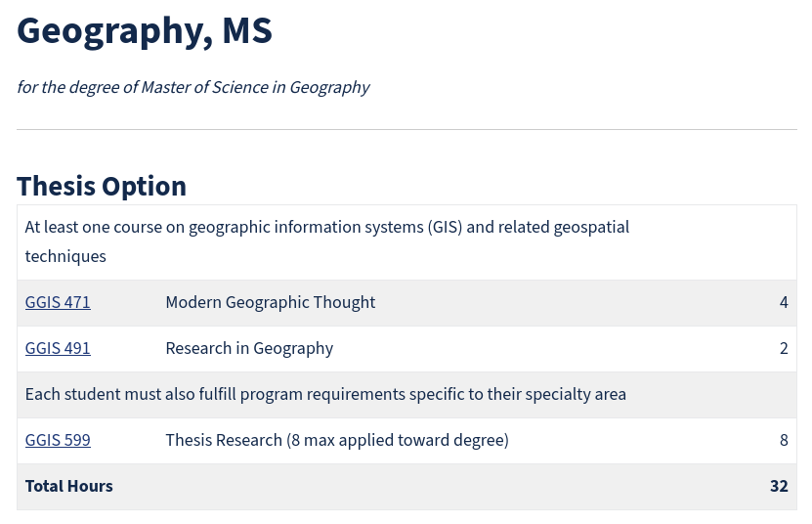Click the 8 credit hours for GGIS 599
Screen dimensions: 812x524
click(784, 441)
